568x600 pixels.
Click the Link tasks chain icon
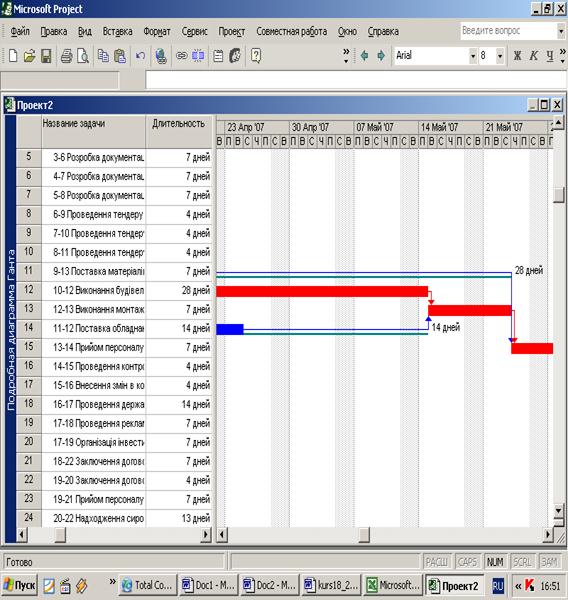point(181,56)
